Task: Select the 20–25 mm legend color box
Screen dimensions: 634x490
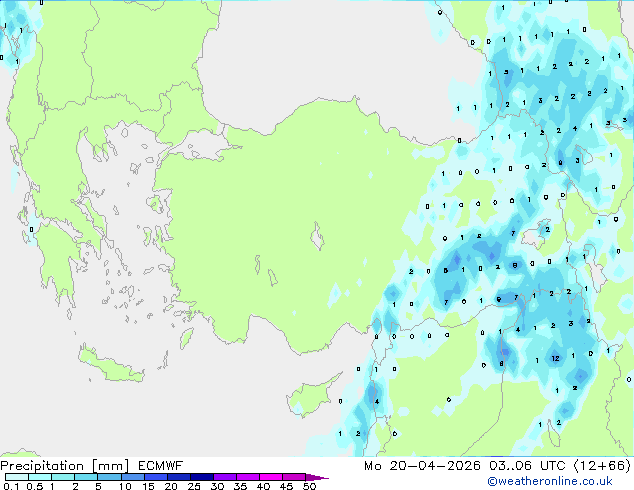Action: tap(178, 477)
